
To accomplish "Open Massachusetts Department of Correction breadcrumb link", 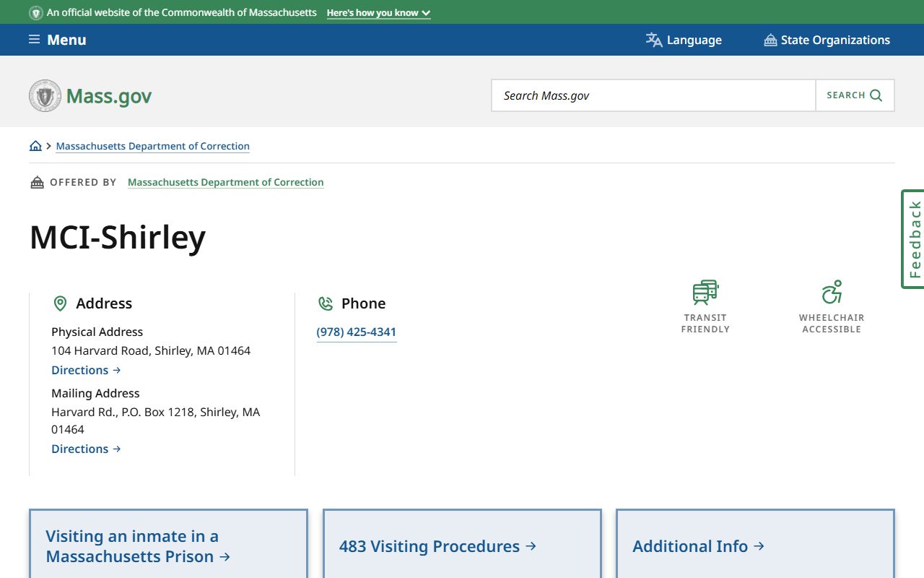I will [153, 146].
